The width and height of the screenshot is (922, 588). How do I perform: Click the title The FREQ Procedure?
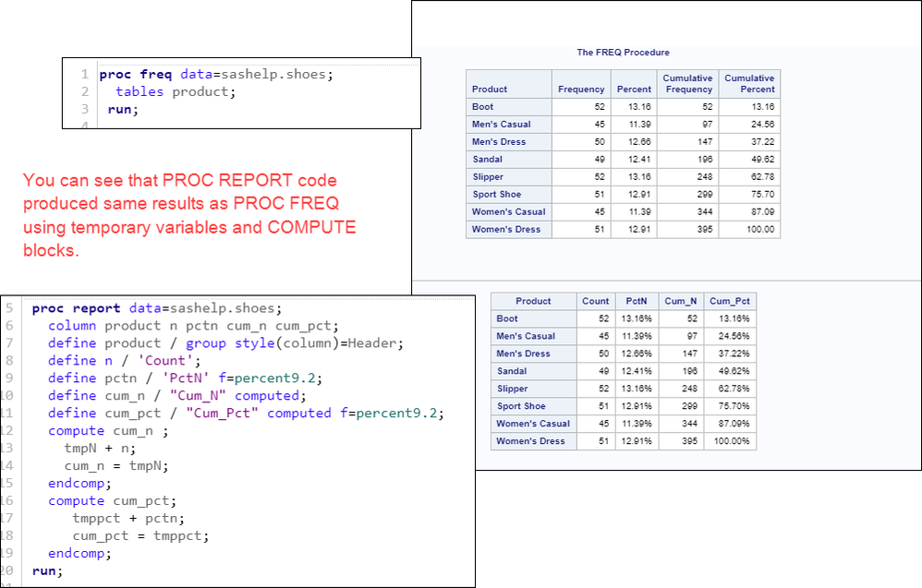622,53
